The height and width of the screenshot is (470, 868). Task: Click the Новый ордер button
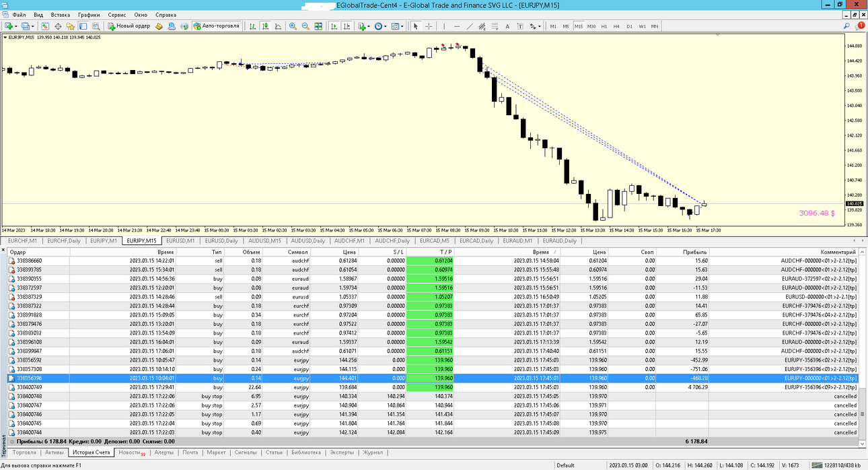(x=129, y=26)
